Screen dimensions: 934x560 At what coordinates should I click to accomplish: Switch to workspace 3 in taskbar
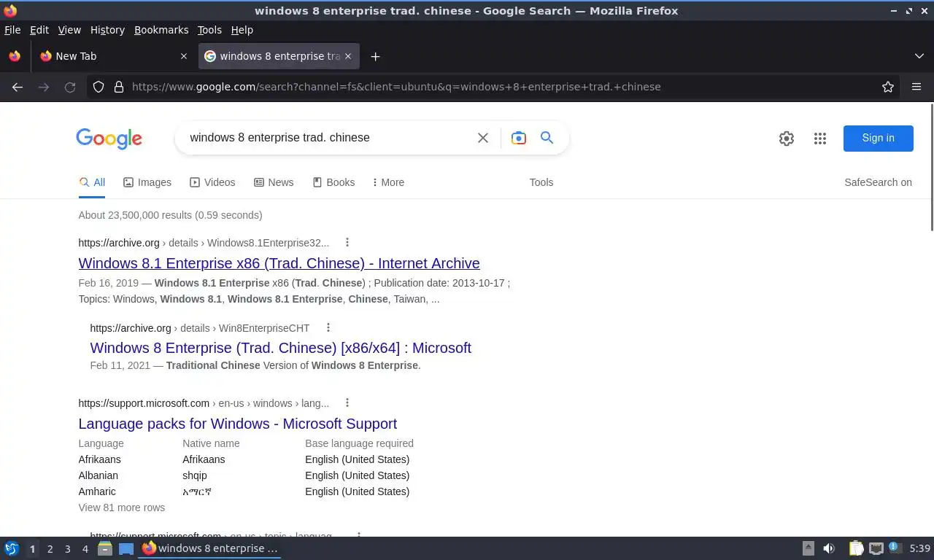(67, 548)
